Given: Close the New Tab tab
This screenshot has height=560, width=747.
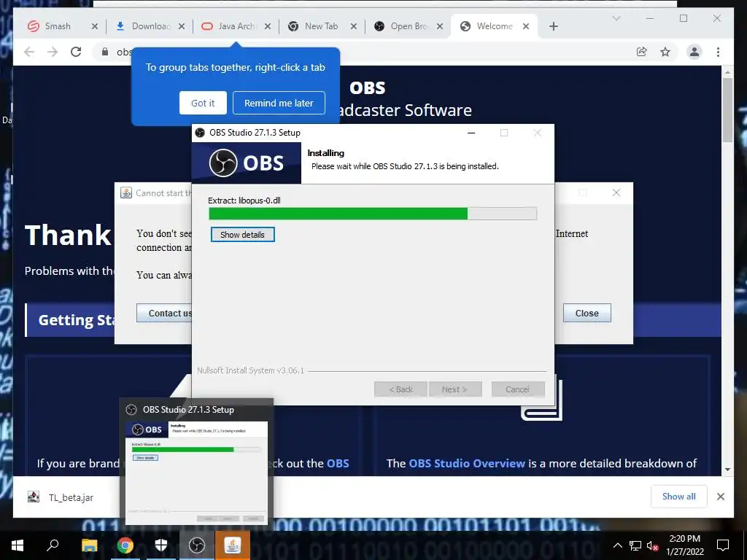Looking at the screenshot, I should coord(354,27).
